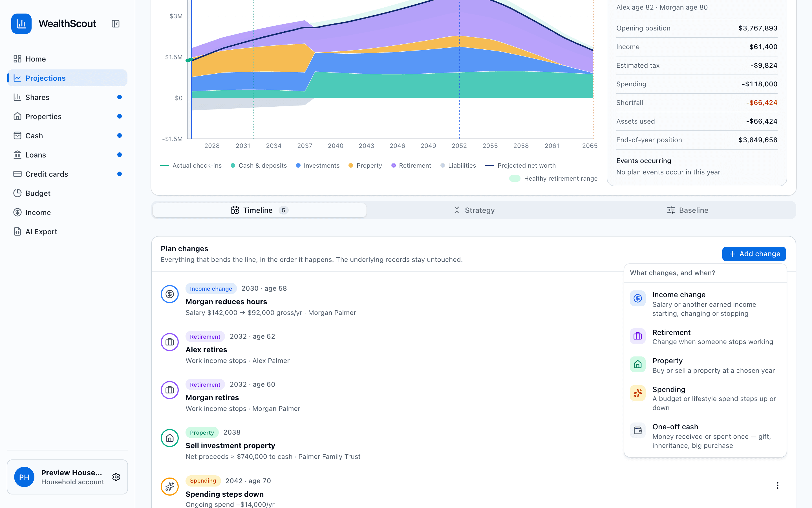This screenshot has height=508, width=812.
Task: Click the Loans blue status dot
Action: tap(120, 155)
